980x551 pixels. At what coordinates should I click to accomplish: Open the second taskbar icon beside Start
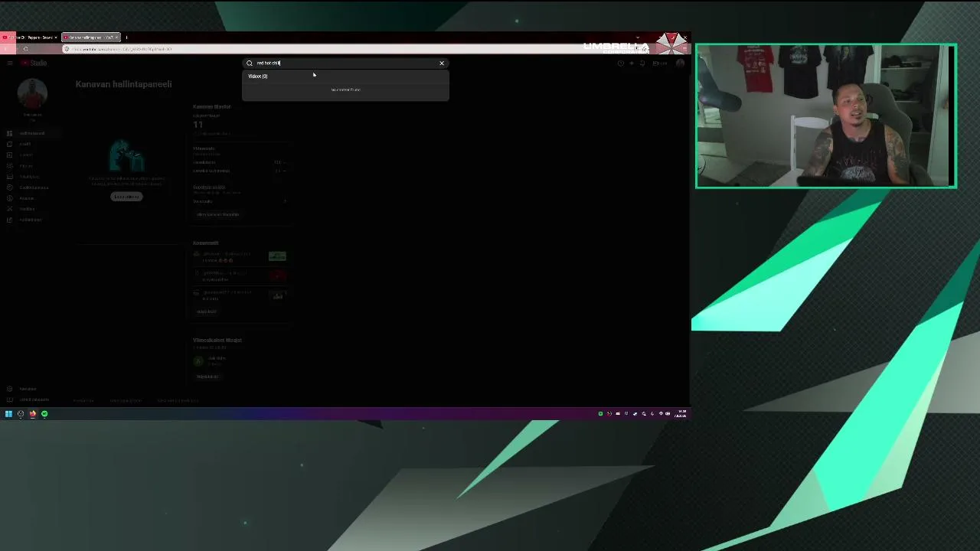[x=21, y=414]
